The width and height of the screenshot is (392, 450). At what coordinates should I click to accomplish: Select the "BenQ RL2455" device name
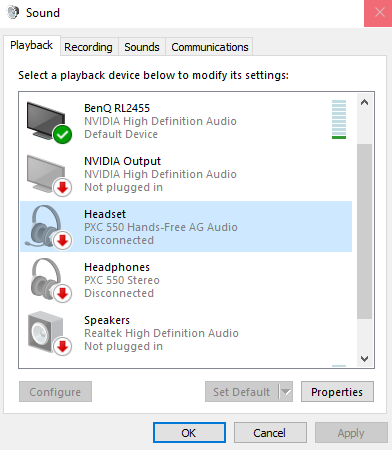click(117, 108)
